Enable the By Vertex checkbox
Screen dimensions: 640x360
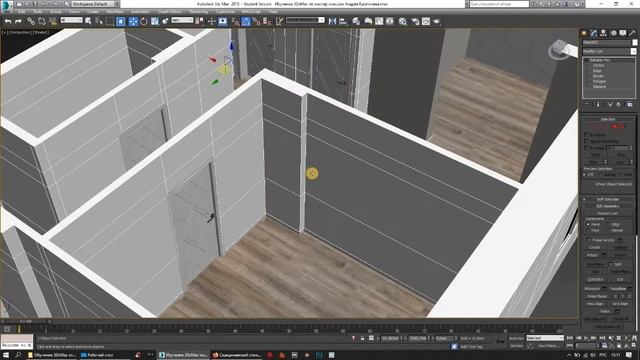[x=586, y=135]
